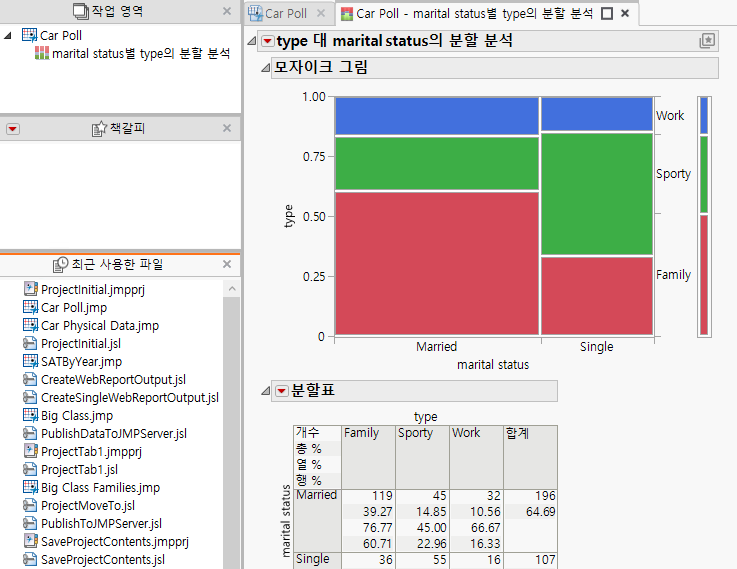
Task: Open ProjectInitial.jsl script icon
Action: (x=31, y=343)
